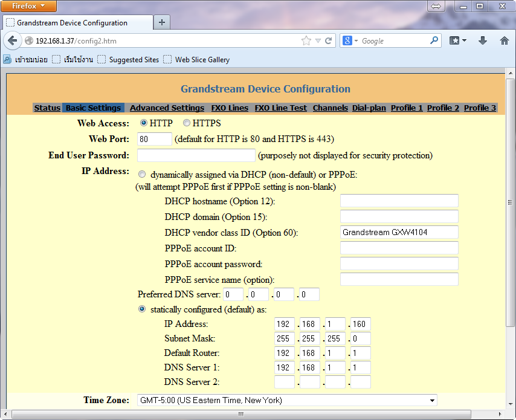Viewport: 516px width, 420px height.
Task: Go to the Home page icon
Action: click(505, 40)
